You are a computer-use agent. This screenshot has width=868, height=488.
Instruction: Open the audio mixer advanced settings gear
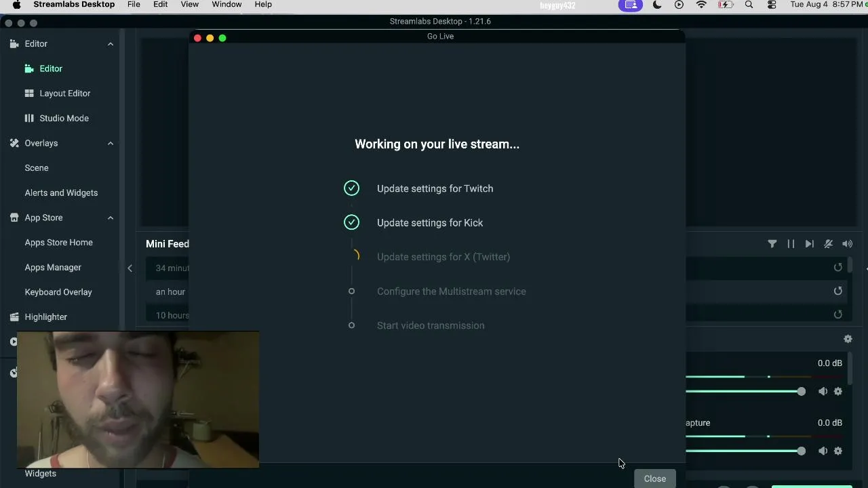coord(848,339)
